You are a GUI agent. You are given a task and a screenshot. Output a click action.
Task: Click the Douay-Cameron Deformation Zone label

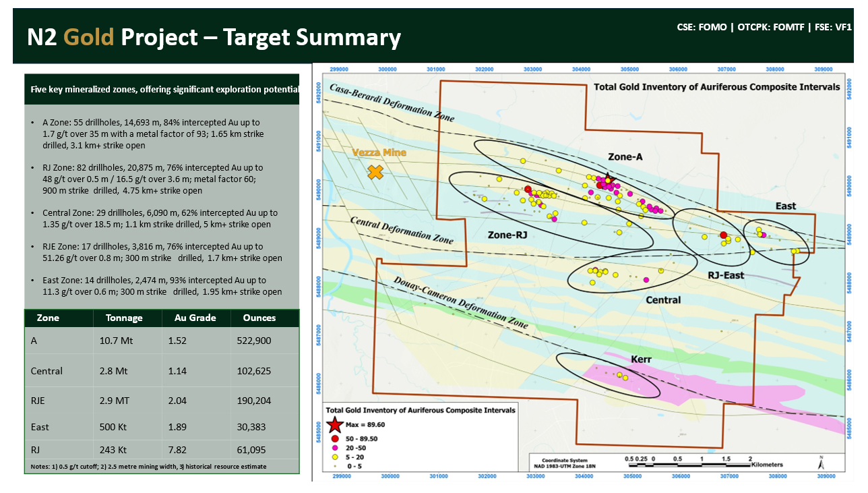(x=460, y=303)
